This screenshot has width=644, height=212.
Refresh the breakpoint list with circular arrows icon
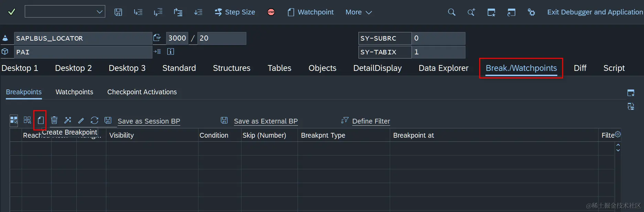tap(94, 120)
